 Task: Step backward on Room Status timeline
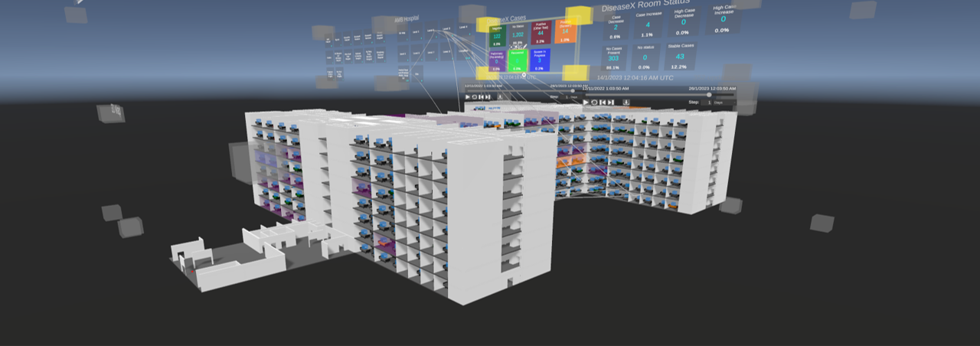603,102
